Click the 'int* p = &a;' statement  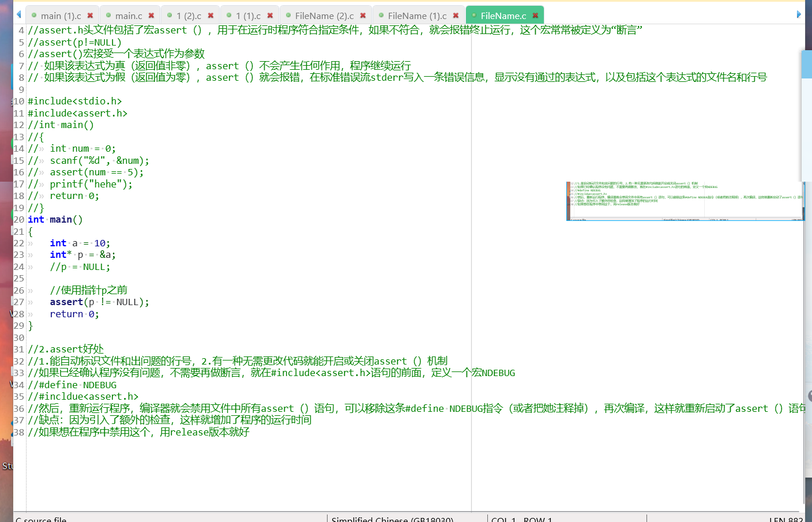pos(82,254)
